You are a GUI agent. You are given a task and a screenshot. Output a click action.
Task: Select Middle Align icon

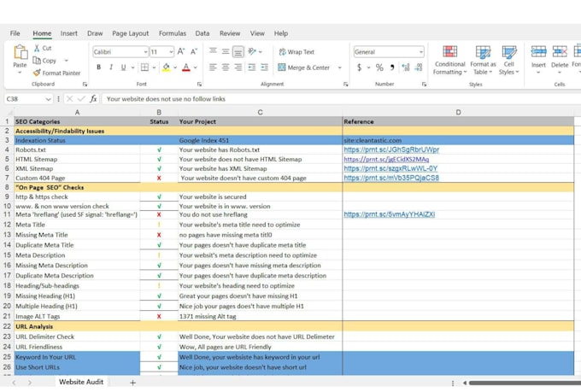226,51
